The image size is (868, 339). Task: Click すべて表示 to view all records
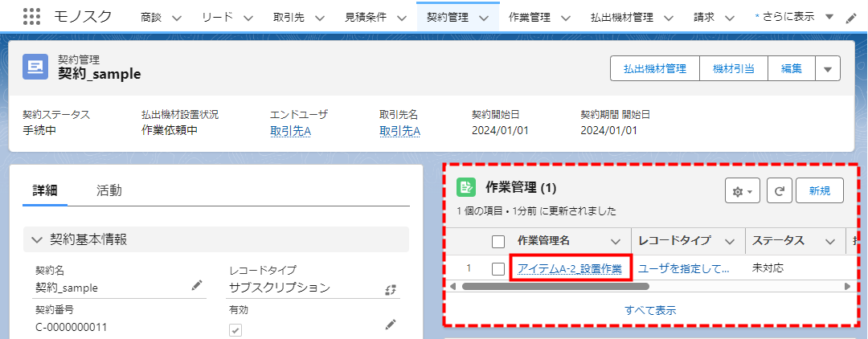pos(649,310)
